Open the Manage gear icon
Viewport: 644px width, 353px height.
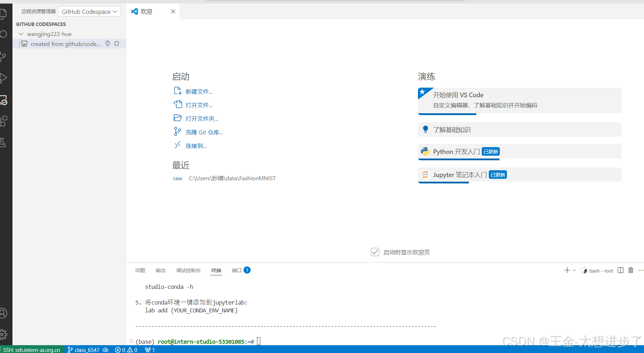pyautogui.click(x=3, y=334)
